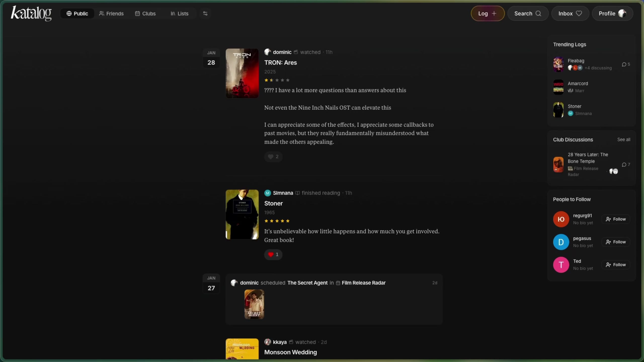Follow Ted user
Image resolution: width=644 pixels, height=362 pixels.
[616, 264]
